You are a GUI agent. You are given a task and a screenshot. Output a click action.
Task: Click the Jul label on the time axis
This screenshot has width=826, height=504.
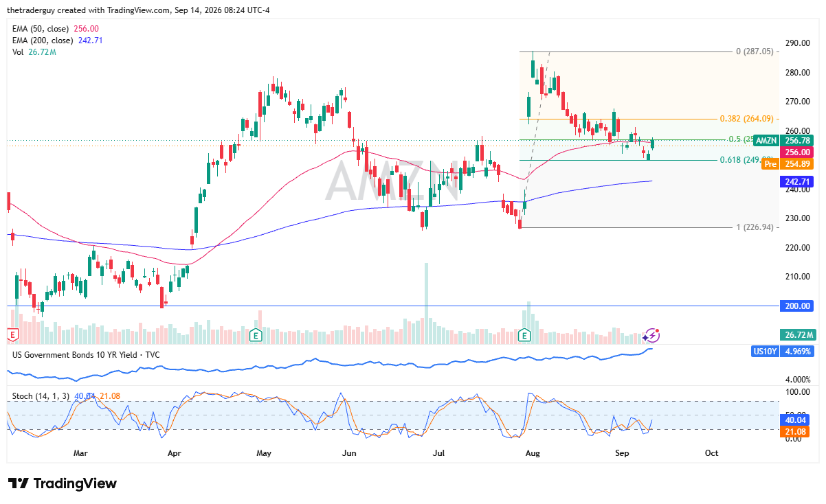439,453
